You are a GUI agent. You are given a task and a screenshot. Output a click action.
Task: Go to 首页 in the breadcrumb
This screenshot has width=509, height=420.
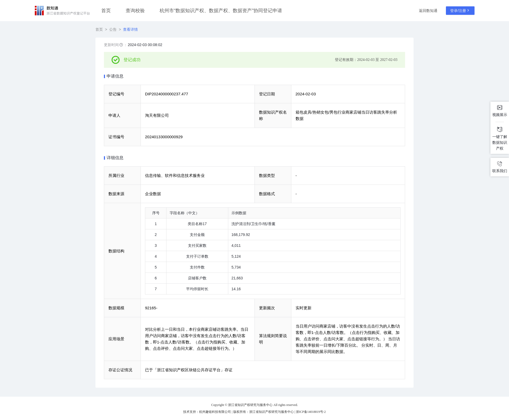(99, 29)
